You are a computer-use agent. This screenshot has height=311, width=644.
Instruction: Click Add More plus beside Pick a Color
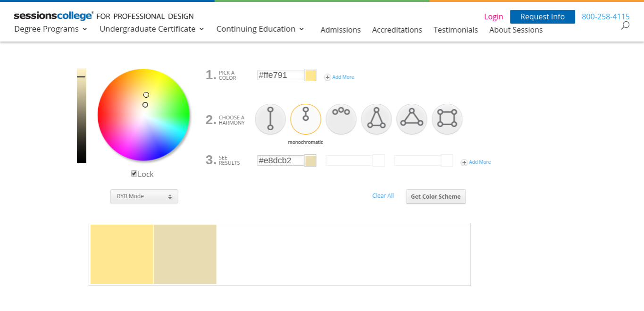pos(327,77)
